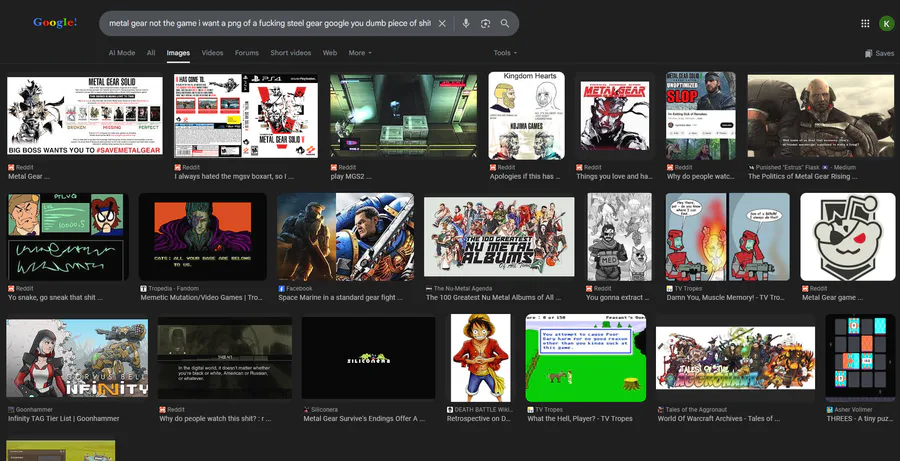
Task: Open the Short videos tab
Action: pyautogui.click(x=291, y=53)
